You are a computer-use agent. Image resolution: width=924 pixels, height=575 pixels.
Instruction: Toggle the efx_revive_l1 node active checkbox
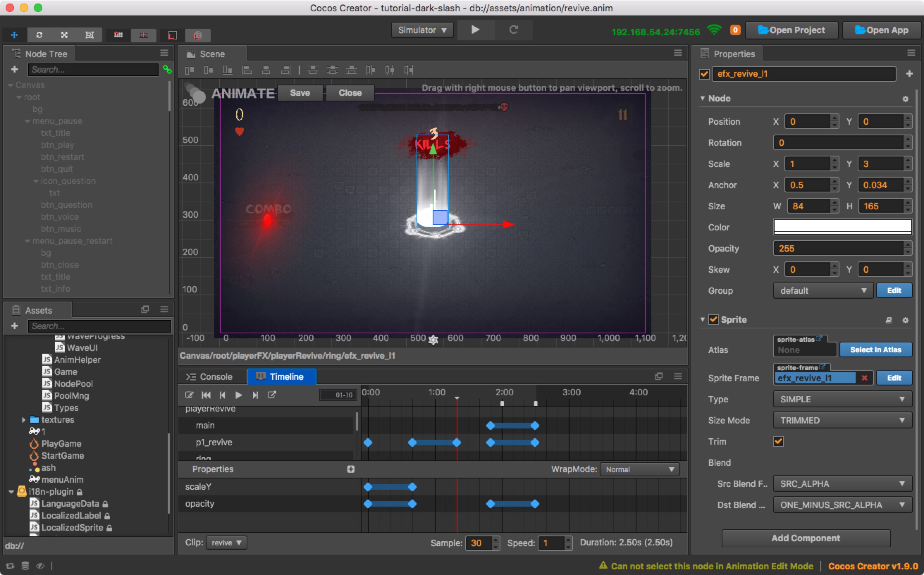(x=704, y=74)
